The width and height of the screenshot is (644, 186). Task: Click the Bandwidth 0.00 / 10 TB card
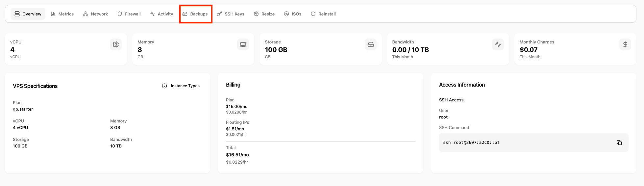[x=448, y=49]
